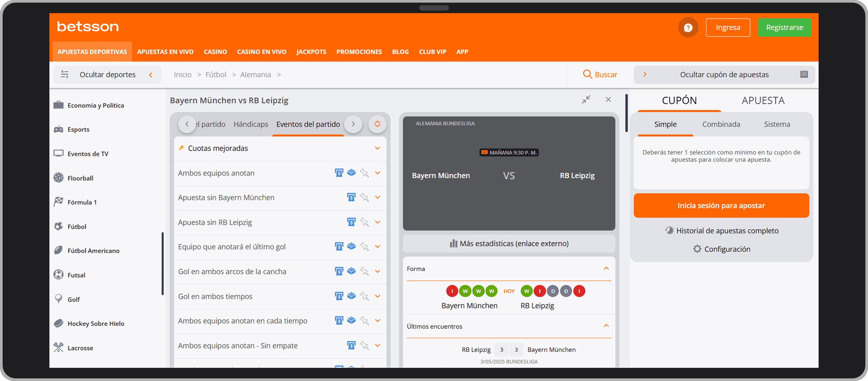This screenshot has height=381, width=868.
Task: Open Economía y Política briefcase icon
Action: click(x=58, y=105)
